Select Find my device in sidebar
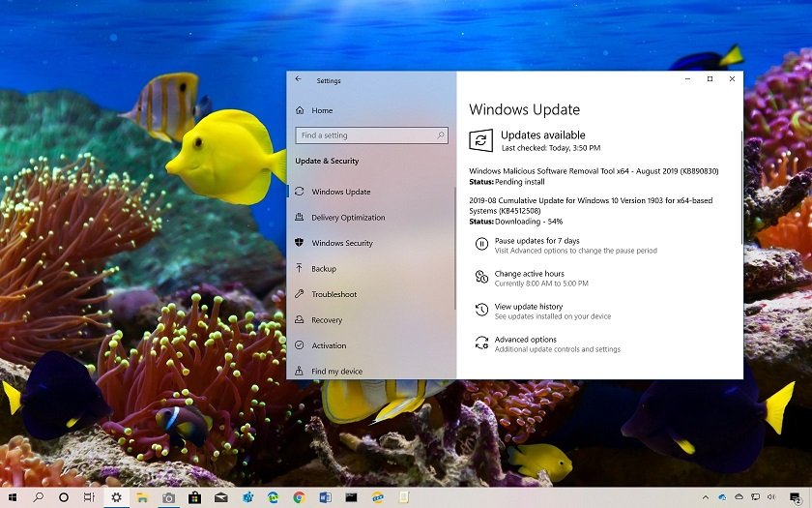812x508 pixels. 336,372
